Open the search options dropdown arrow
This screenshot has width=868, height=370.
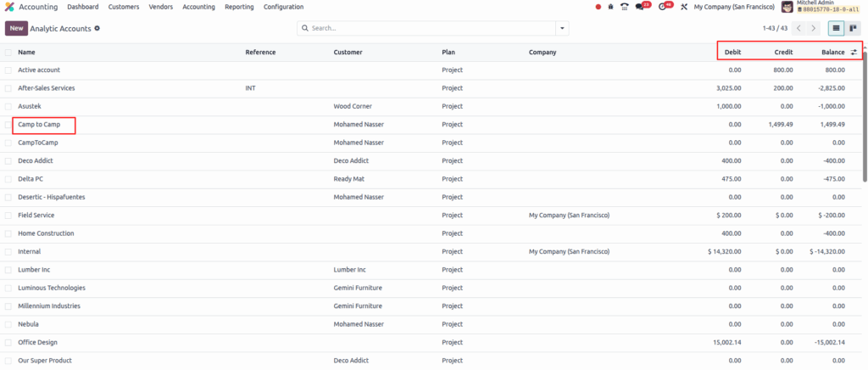pyautogui.click(x=563, y=28)
